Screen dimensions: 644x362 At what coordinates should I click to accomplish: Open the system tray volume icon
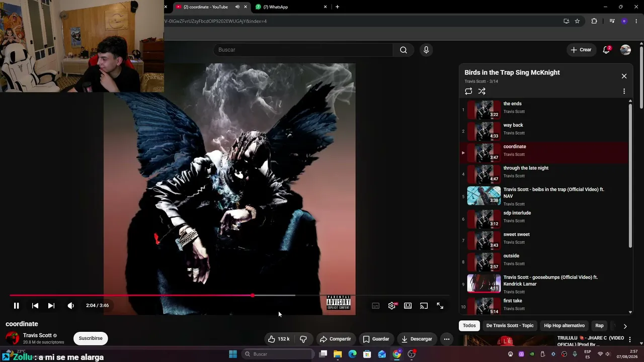tap(608, 354)
